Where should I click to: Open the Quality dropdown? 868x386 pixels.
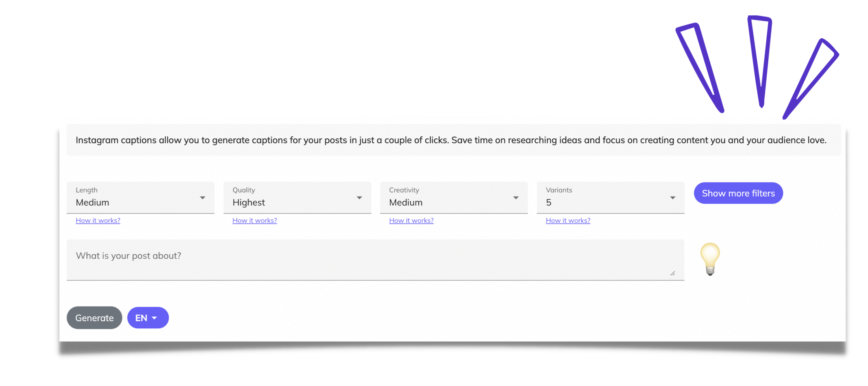297,197
